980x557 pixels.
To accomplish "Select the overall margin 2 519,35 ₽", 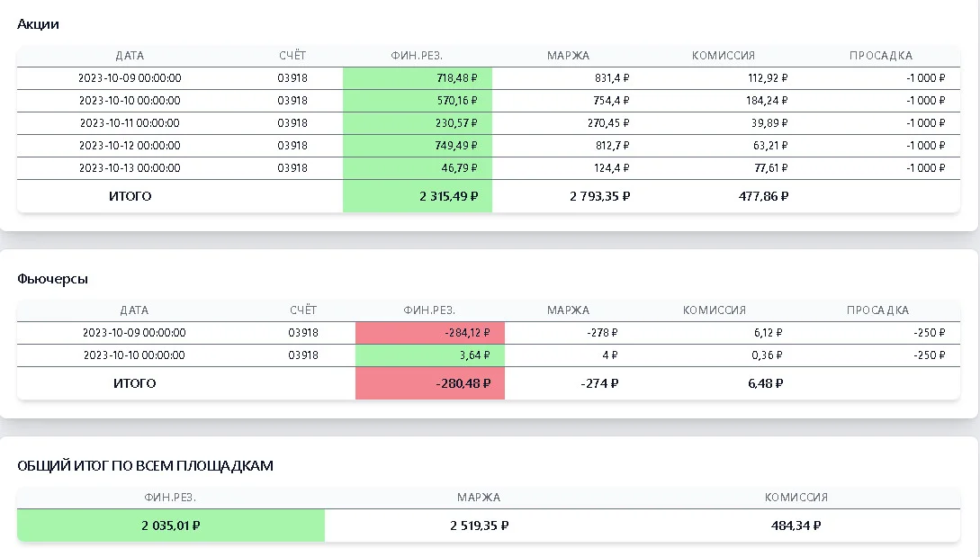I will tap(480, 526).
